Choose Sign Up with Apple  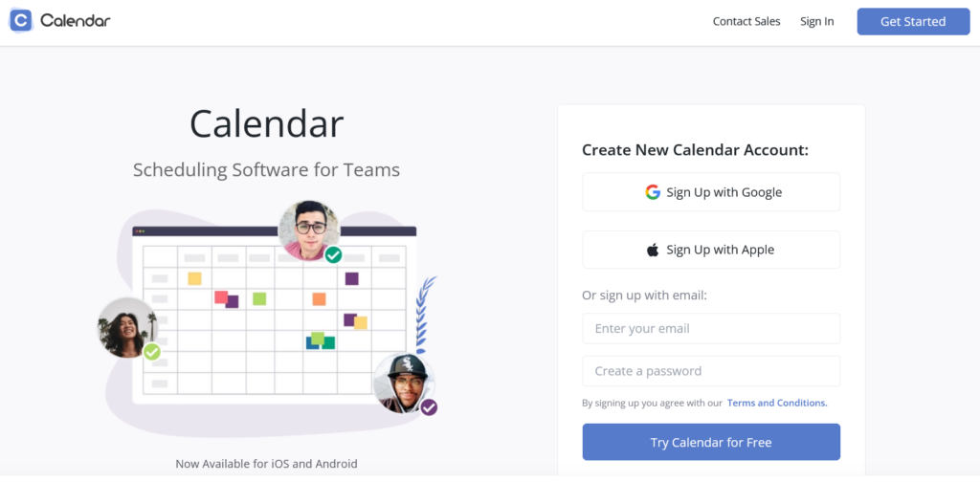click(x=711, y=250)
